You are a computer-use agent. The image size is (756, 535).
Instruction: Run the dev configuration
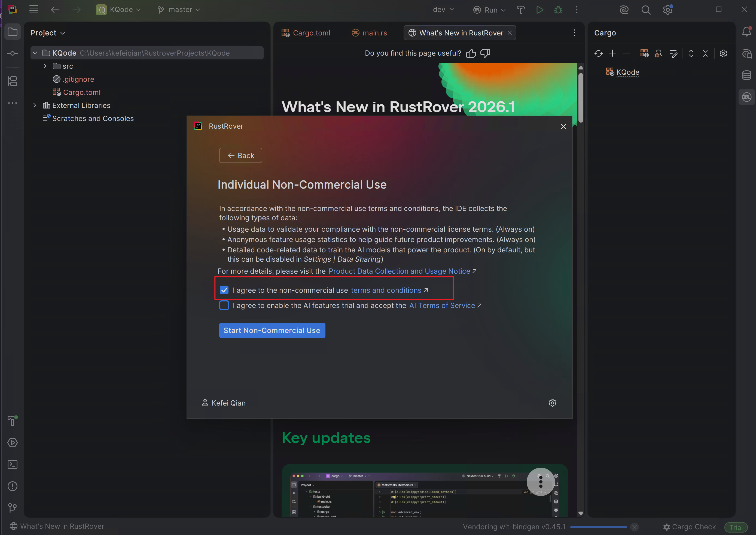(x=539, y=10)
